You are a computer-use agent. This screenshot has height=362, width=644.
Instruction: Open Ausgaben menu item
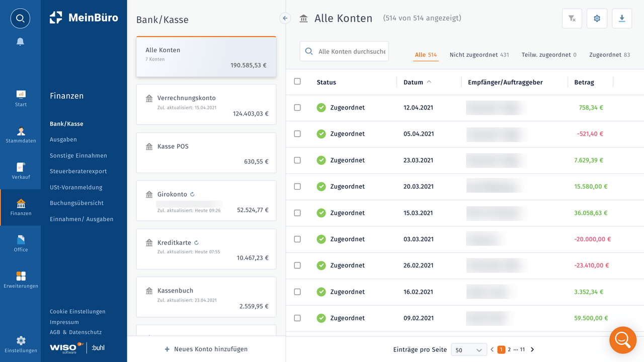(x=63, y=140)
